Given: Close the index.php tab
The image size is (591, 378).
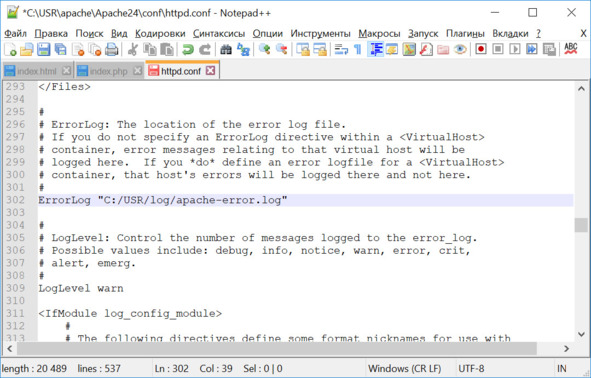Looking at the screenshot, I should click(138, 70).
